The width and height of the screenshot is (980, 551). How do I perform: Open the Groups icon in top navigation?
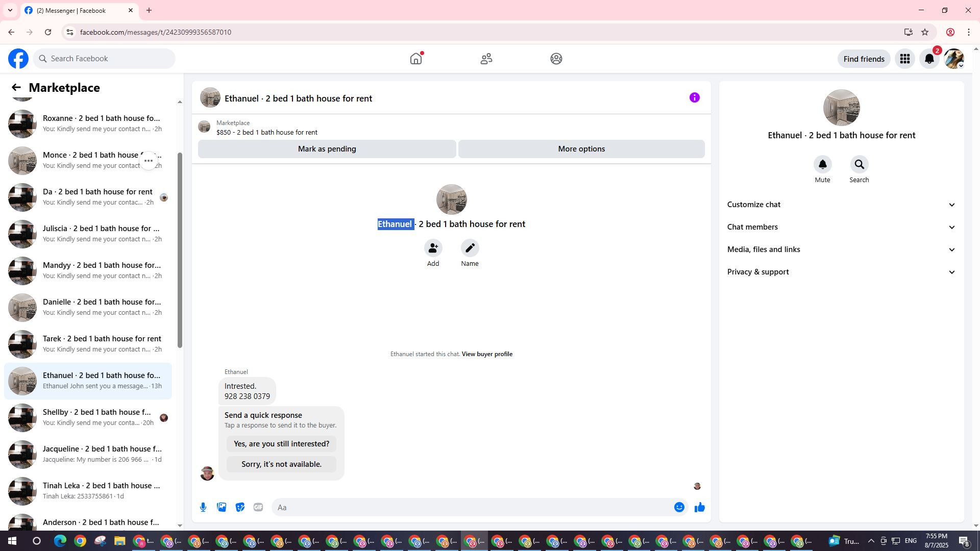(x=556, y=59)
